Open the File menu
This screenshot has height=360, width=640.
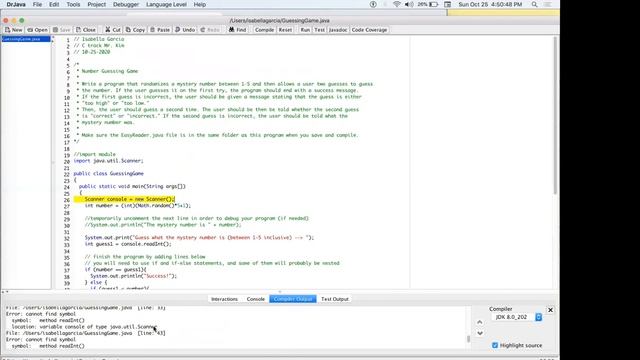coord(37,4)
